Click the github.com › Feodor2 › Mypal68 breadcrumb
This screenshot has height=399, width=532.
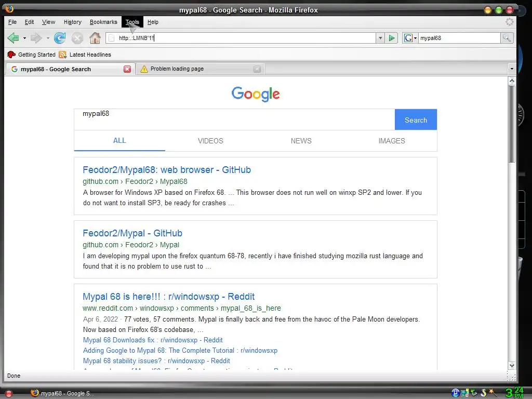click(x=135, y=181)
